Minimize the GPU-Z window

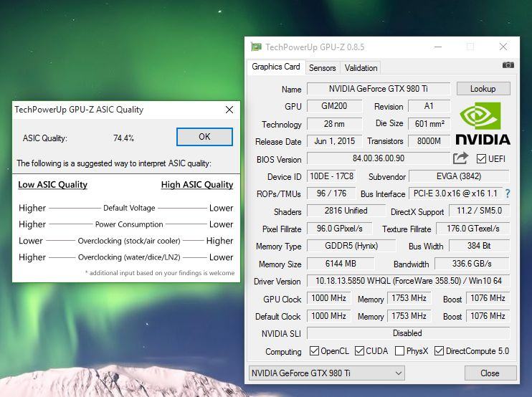tap(438, 47)
